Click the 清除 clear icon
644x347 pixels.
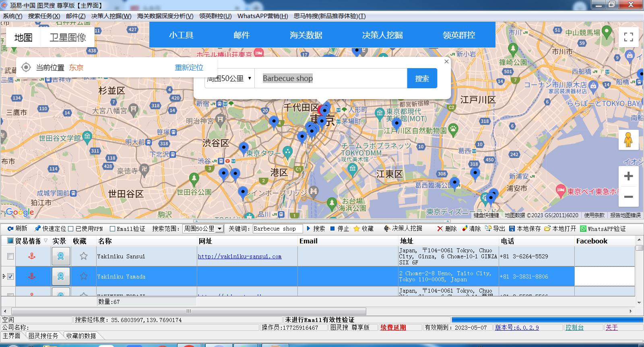(x=464, y=229)
